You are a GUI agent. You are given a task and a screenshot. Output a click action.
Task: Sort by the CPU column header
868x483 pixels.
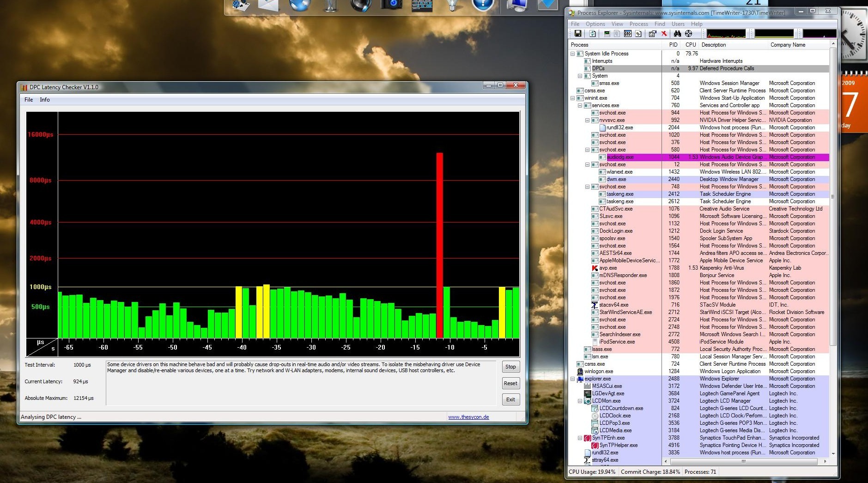pyautogui.click(x=691, y=45)
